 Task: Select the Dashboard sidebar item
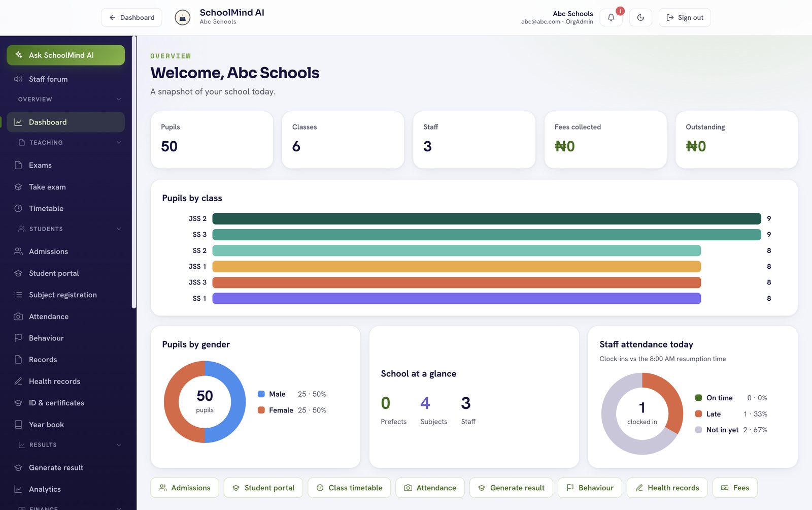pyautogui.click(x=65, y=122)
